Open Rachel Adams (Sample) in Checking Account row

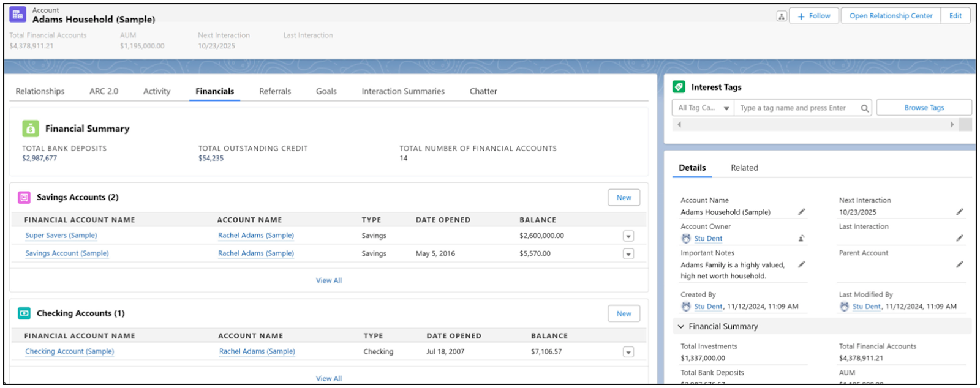click(x=257, y=351)
